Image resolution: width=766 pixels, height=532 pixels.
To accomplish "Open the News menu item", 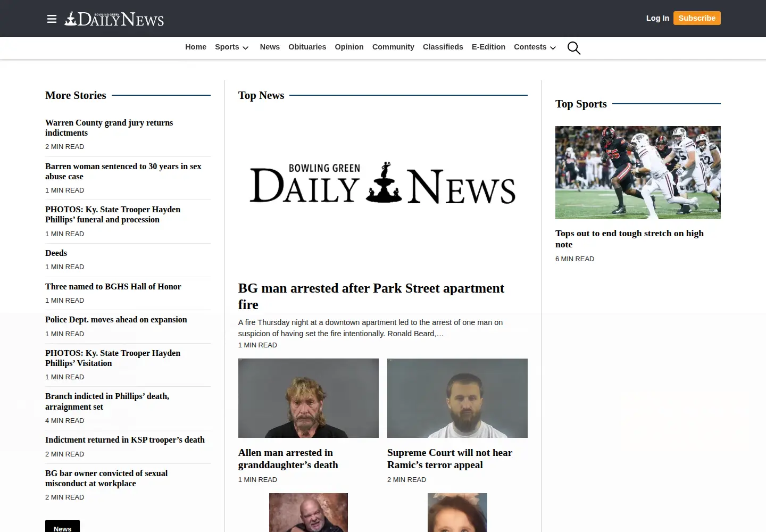I will pos(270,47).
